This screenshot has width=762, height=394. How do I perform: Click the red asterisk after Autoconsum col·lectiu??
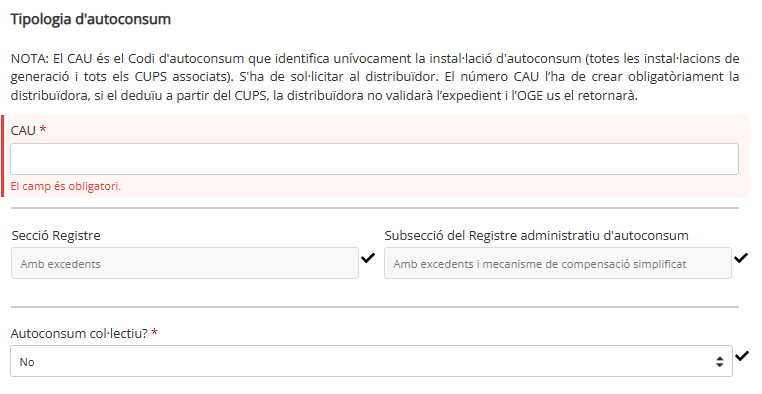point(155,332)
